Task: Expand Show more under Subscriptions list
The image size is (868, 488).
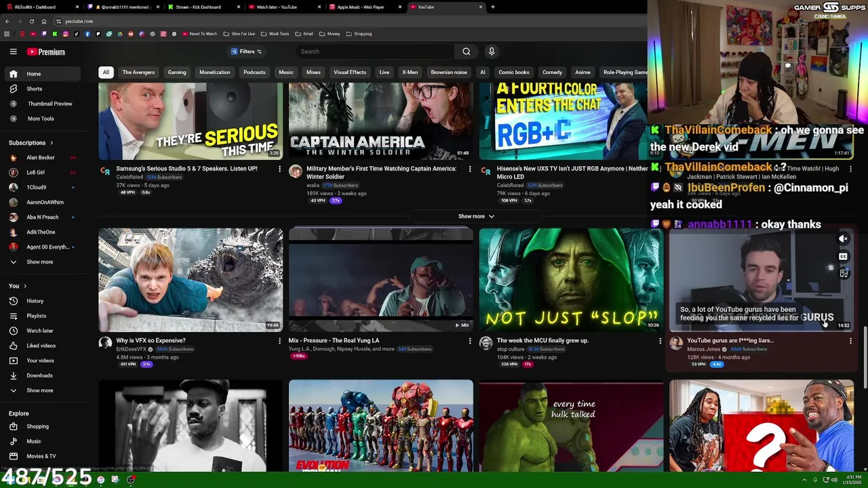Action: pyautogui.click(x=39, y=262)
